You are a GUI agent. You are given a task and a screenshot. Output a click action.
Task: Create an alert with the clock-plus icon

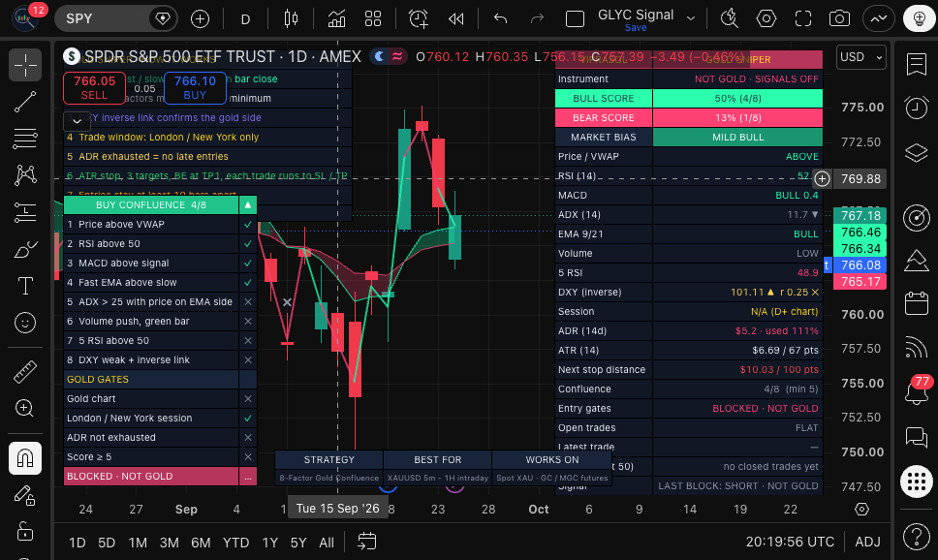(x=419, y=19)
